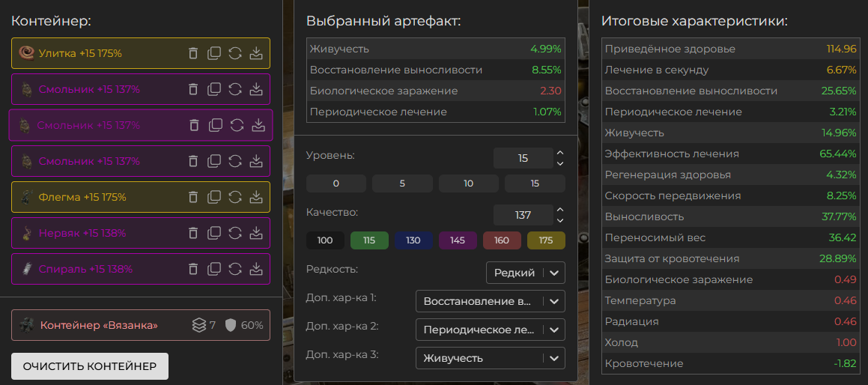Set level preset to 10
Image resolution: width=868 pixels, height=385 pixels.
pyautogui.click(x=468, y=184)
